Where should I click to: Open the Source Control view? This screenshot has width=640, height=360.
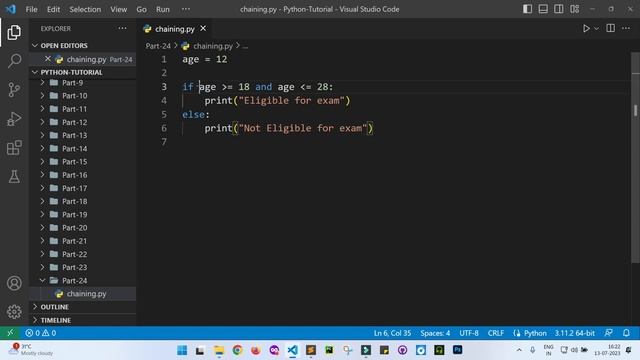(x=14, y=90)
